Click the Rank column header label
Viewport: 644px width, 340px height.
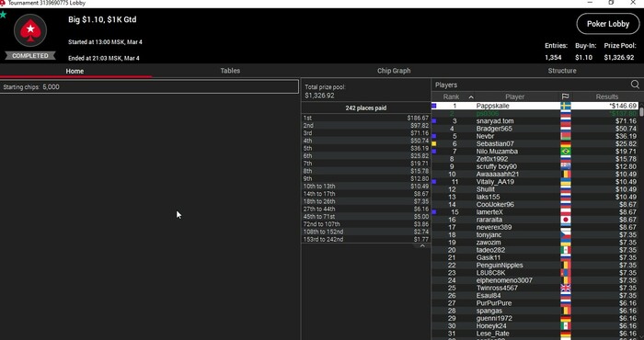[451, 96]
